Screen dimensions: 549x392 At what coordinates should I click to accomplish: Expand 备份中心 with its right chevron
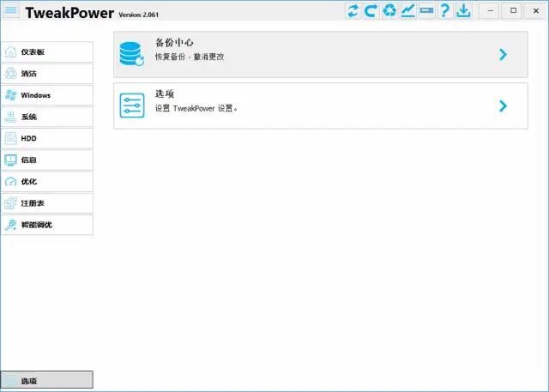click(503, 55)
